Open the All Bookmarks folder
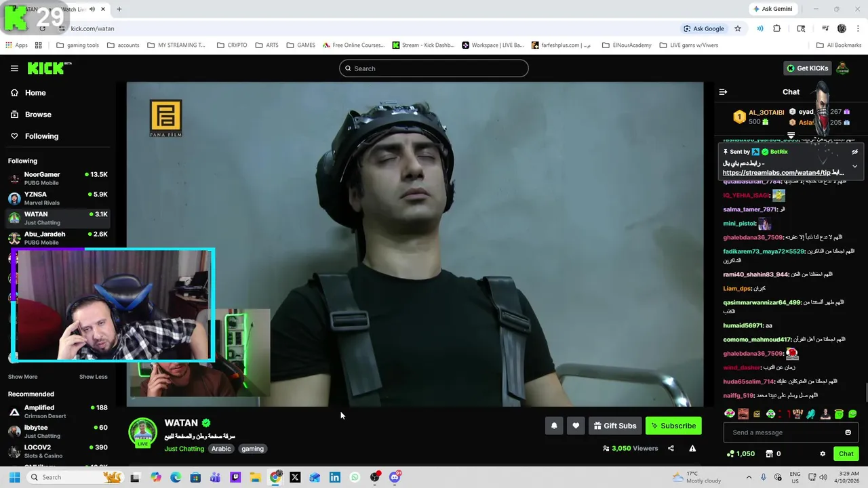Image resolution: width=868 pixels, height=488 pixels. pos(839,45)
